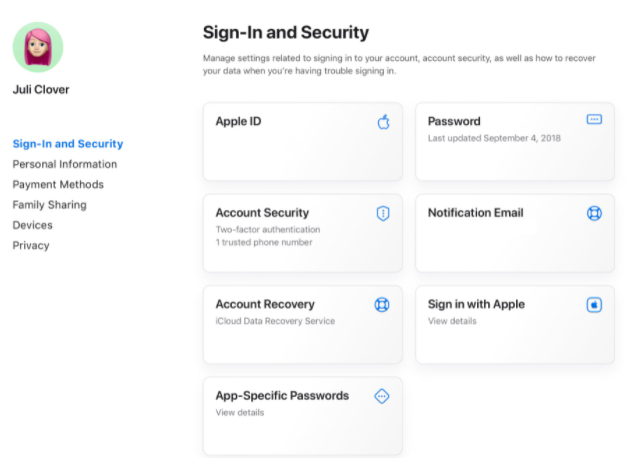Select Sign-In and Security in sidebar
642x458 pixels.
(x=67, y=144)
